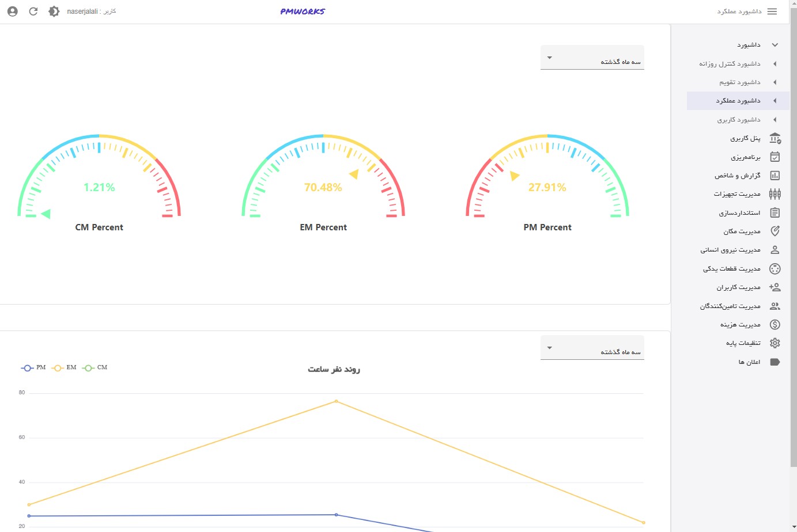Click the برنامه‌ریزی calendar icon

click(x=775, y=157)
